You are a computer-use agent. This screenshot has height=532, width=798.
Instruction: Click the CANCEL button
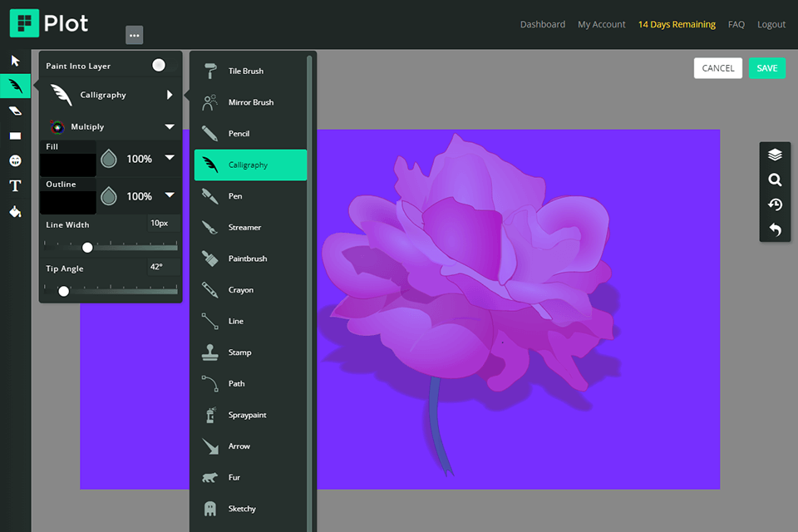pyautogui.click(x=717, y=68)
